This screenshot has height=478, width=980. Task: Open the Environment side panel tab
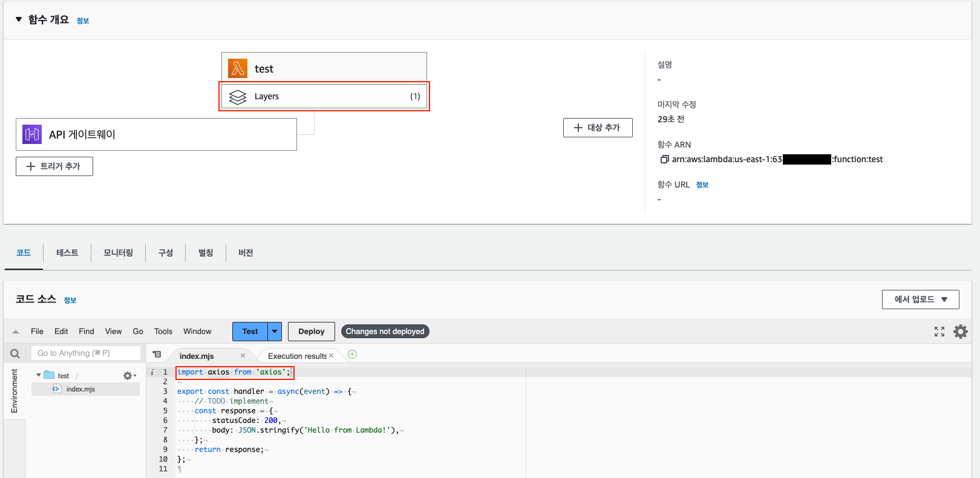click(15, 391)
